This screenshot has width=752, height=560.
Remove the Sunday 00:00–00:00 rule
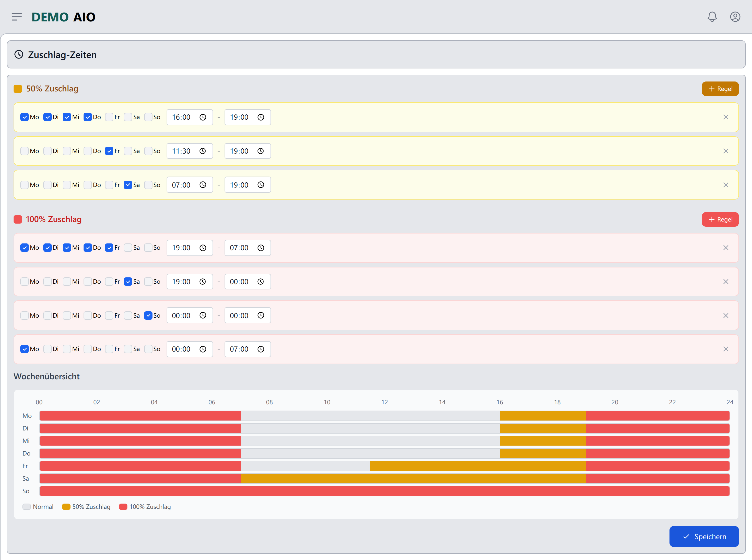point(726,316)
